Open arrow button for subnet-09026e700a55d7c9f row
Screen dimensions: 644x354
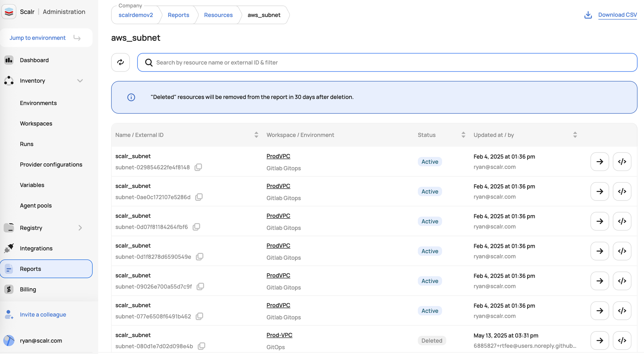pos(600,281)
